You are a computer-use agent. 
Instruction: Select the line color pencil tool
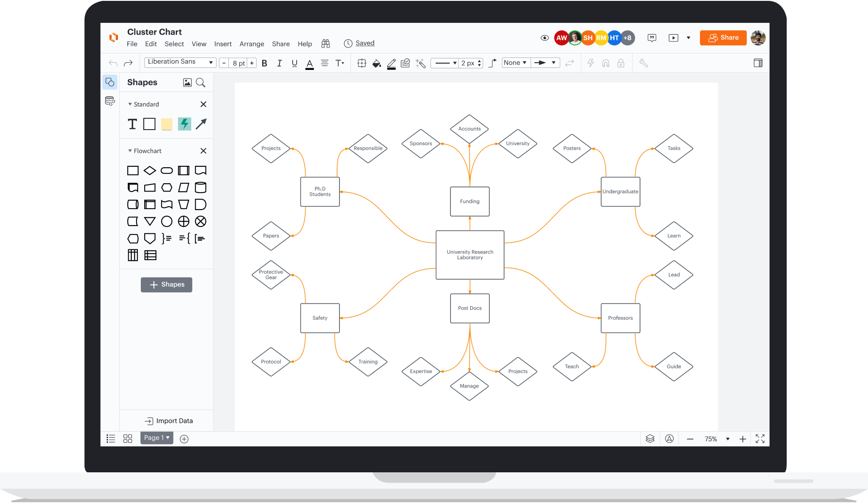click(391, 64)
